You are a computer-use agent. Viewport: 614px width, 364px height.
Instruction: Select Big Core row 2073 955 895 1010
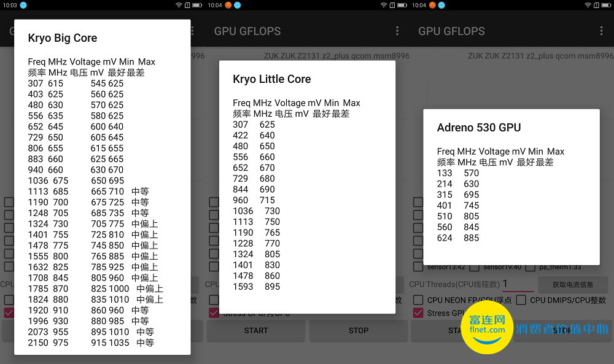[x=91, y=332]
